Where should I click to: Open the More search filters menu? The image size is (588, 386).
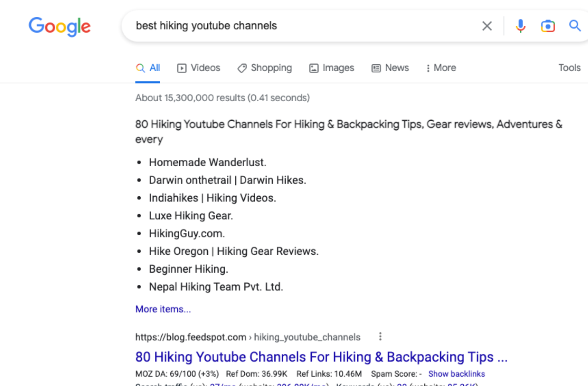[x=441, y=68]
